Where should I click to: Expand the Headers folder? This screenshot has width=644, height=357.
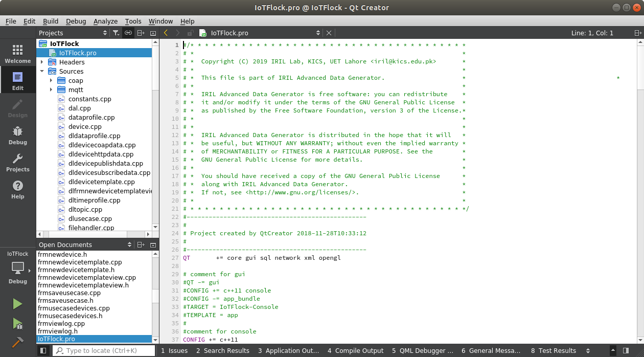pyautogui.click(x=42, y=62)
